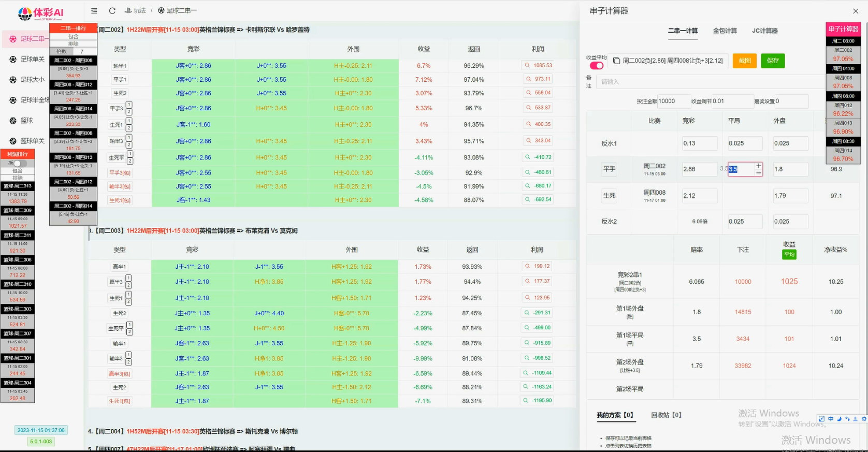
Task: Click the IME 中 language indicator
Action: click(831, 419)
